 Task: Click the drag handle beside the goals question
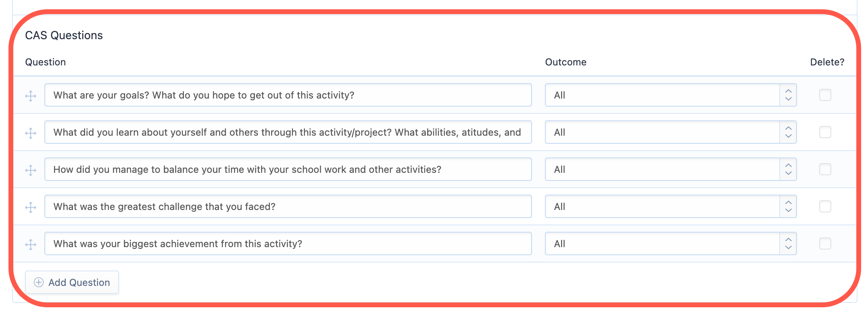coord(31,95)
